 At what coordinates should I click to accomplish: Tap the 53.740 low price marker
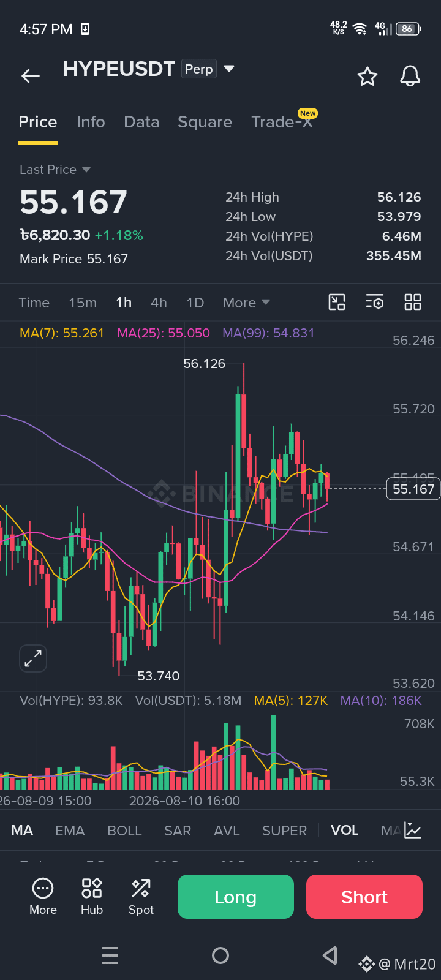pyautogui.click(x=159, y=676)
